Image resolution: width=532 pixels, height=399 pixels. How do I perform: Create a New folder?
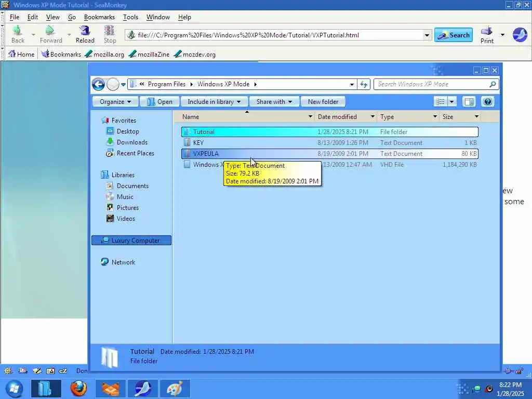[x=323, y=102]
